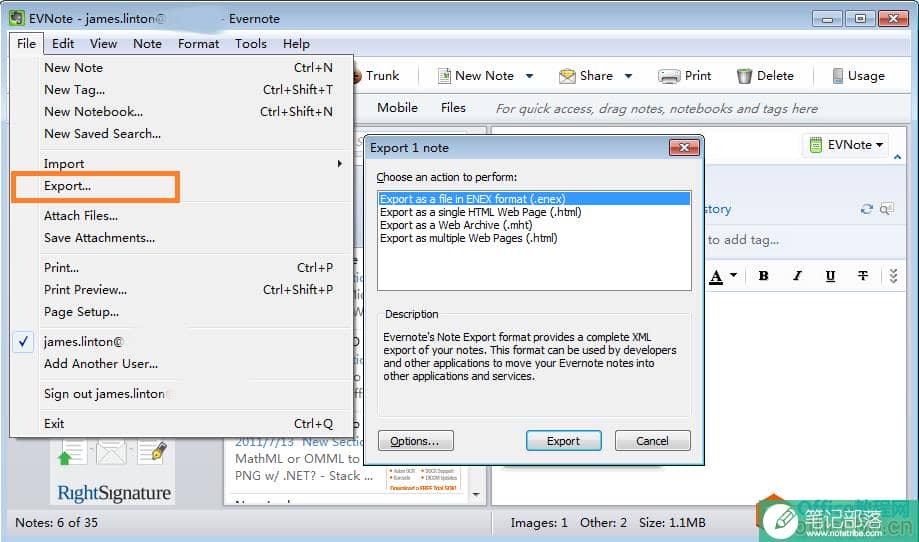Click Notes: 6 of 35 status text
This screenshot has height=542, width=919.
(56, 522)
